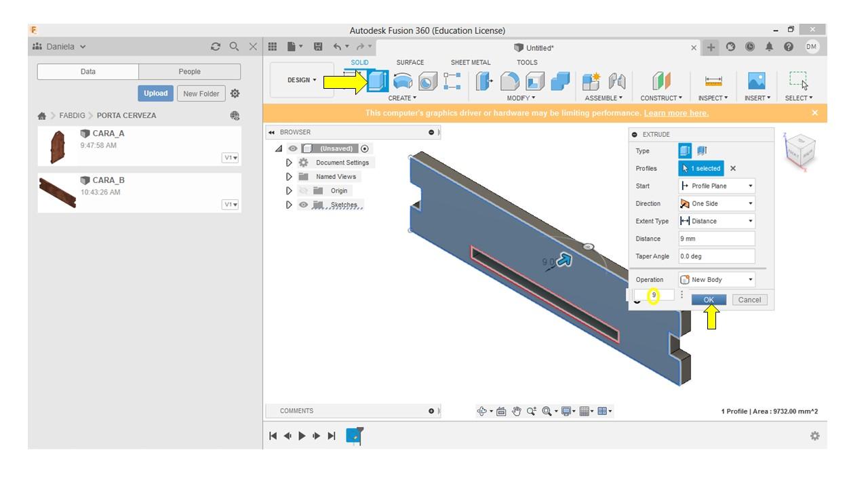Edit the Distance field
Image resolution: width=868 pixels, height=488 pixels.
(x=717, y=239)
